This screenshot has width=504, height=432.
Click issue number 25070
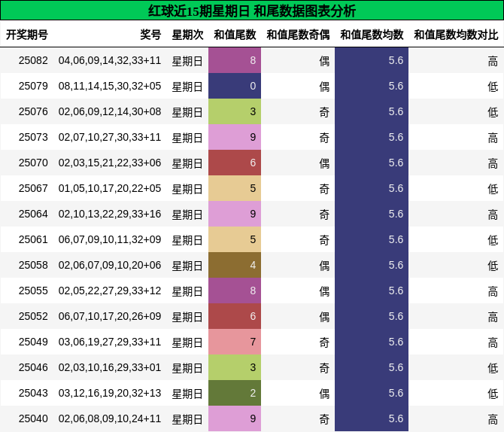33,163
